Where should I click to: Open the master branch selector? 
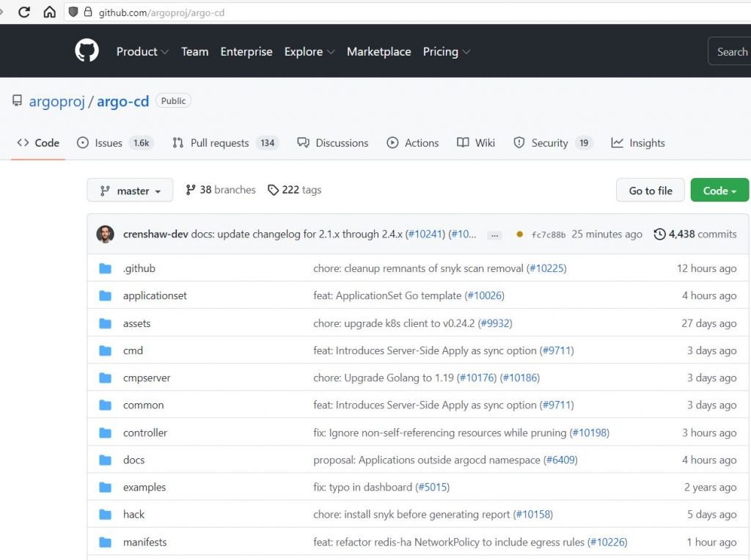130,191
